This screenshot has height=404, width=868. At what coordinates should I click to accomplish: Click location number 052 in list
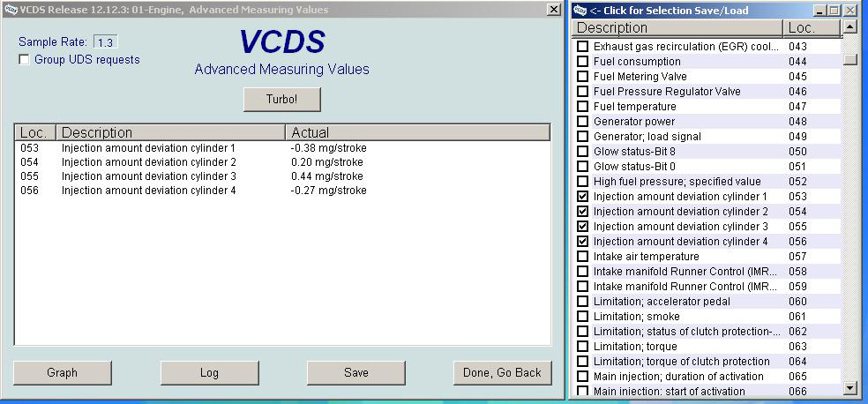797,181
